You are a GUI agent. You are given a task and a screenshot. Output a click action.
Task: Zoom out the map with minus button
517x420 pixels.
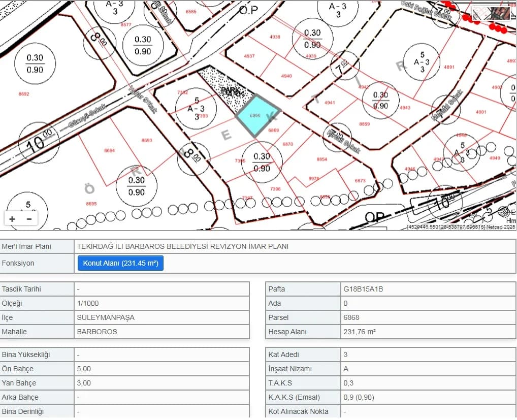pos(29,219)
